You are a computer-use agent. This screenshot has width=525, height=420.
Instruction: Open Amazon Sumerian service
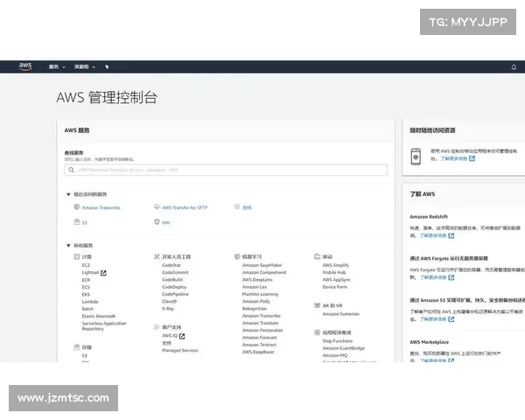click(341, 314)
